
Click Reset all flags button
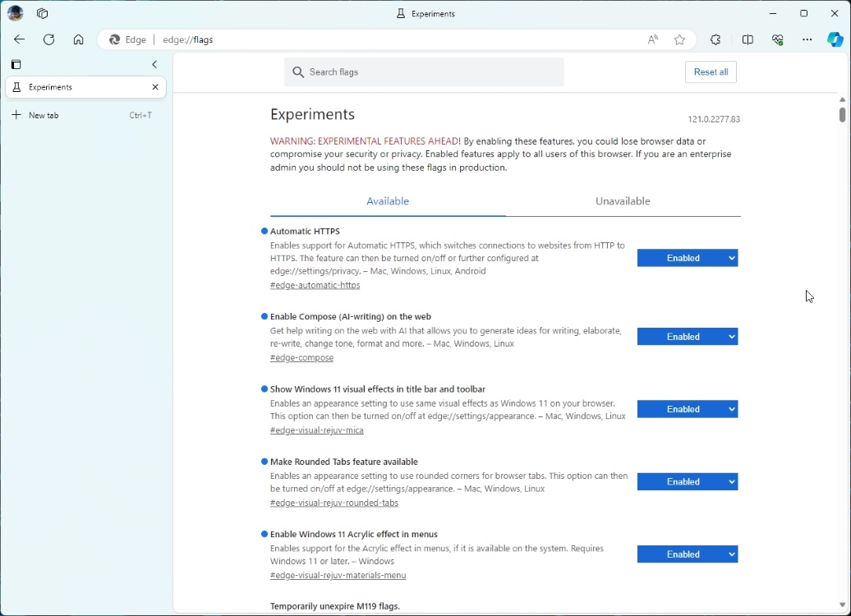coord(710,71)
